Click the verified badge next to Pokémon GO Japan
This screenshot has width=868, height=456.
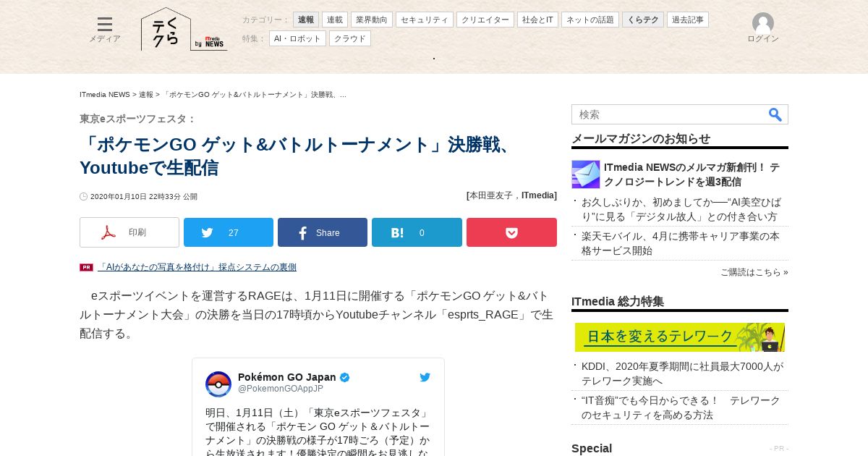tap(345, 377)
